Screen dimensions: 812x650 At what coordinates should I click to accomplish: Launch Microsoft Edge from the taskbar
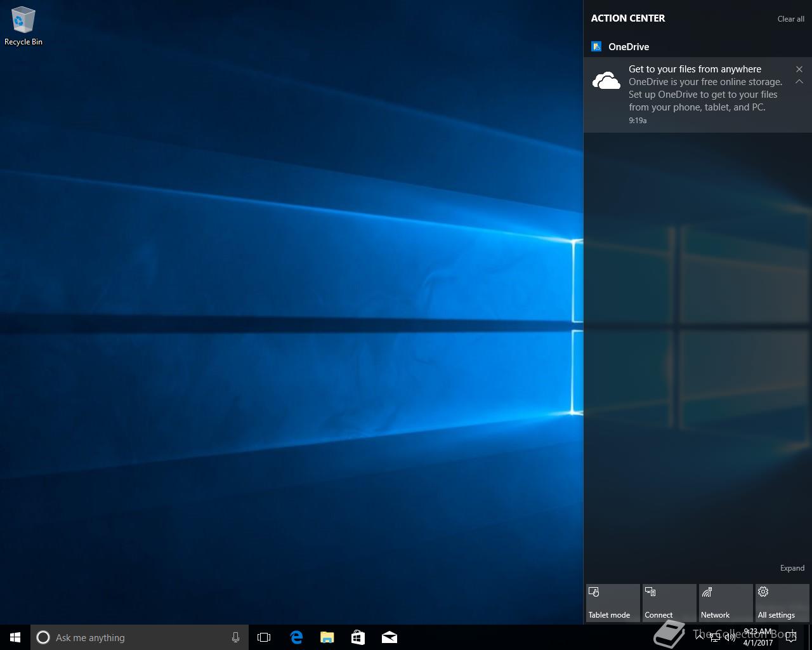pos(296,637)
